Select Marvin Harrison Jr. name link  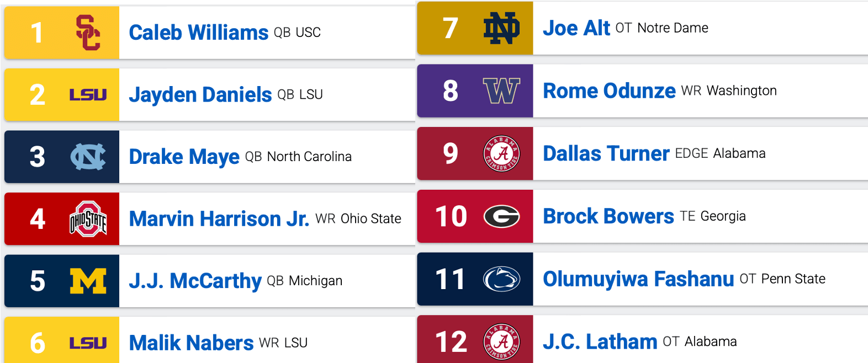click(x=219, y=219)
